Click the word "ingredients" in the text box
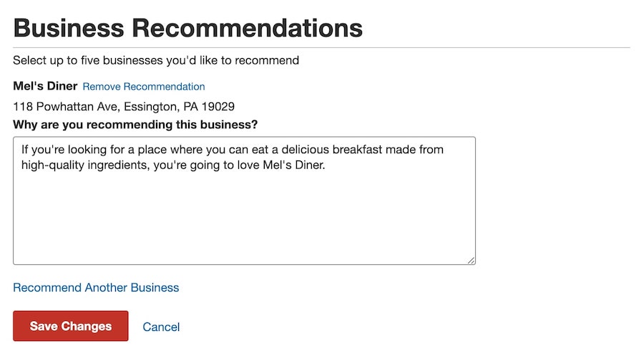Image resolution: width=644 pixels, height=356 pixels. pos(115,164)
